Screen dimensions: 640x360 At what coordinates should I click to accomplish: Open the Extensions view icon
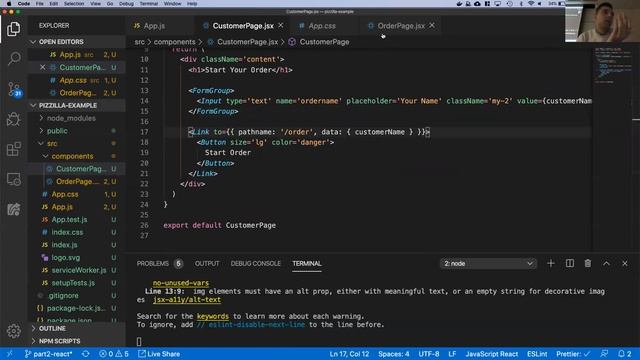(x=13, y=149)
